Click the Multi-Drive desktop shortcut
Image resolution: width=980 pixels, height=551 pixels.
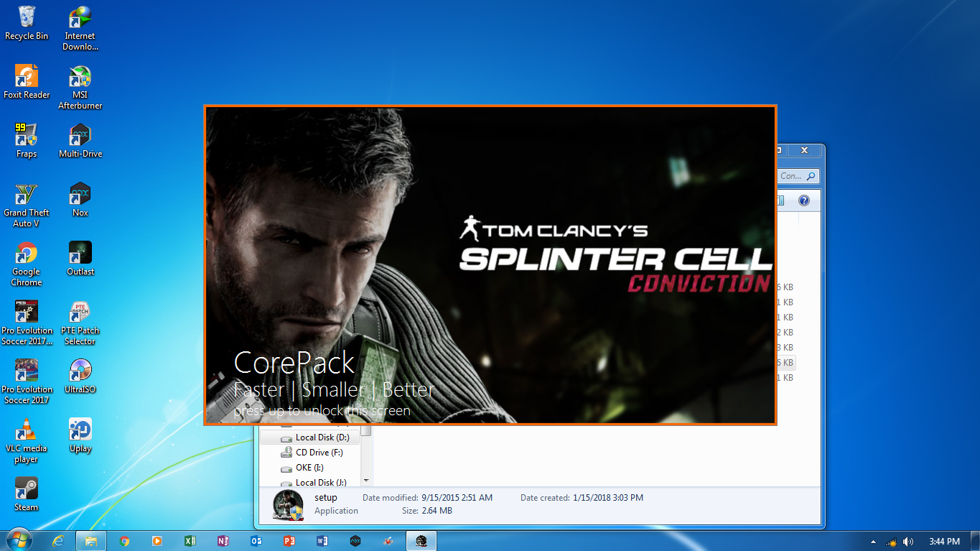(80, 141)
